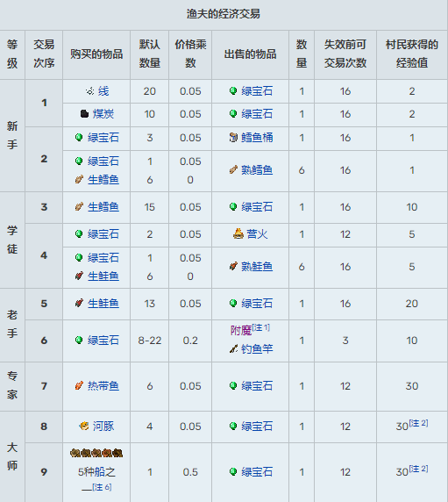
Task: Open footnote 注 2 in the trade 9 row
Action: click(x=418, y=469)
